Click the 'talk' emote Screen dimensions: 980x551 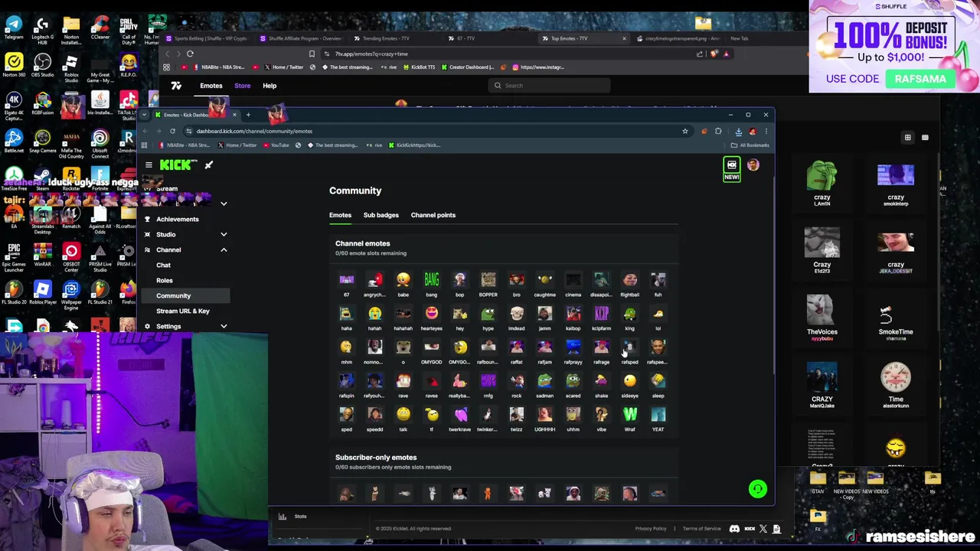(x=403, y=415)
